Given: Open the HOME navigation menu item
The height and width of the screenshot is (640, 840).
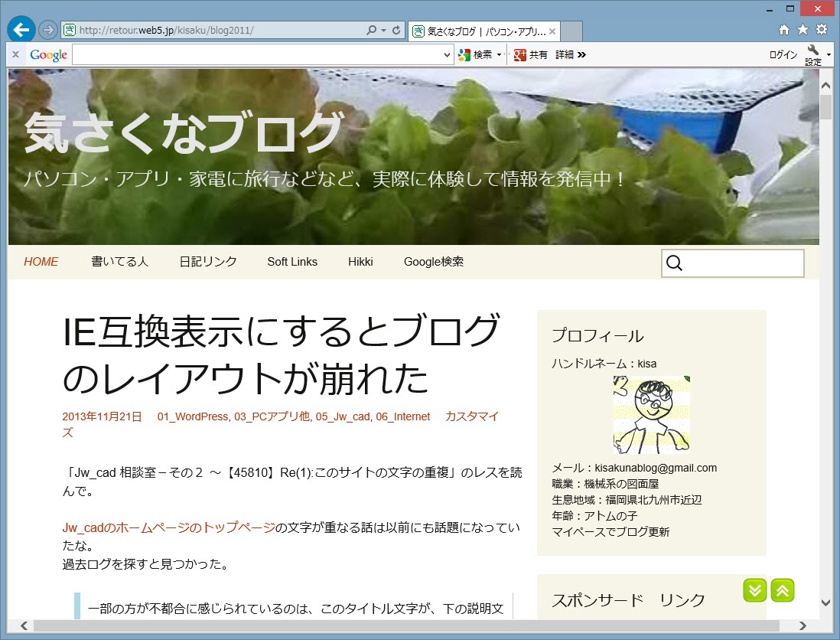Looking at the screenshot, I should coord(41,262).
